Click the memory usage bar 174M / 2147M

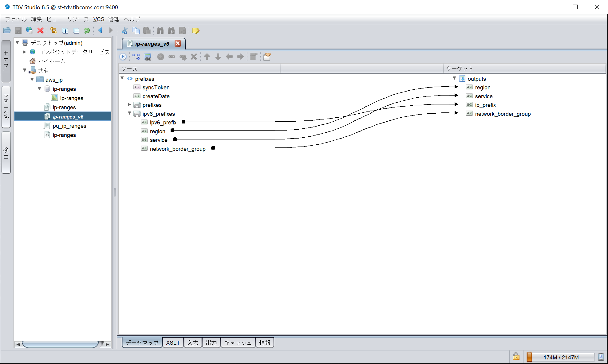click(x=561, y=357)
